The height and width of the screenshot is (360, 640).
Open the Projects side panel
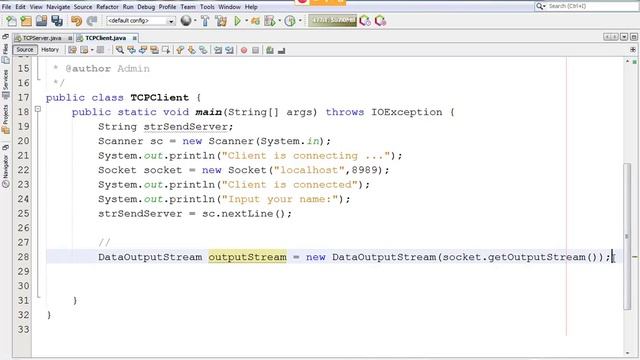coord(6,119)
